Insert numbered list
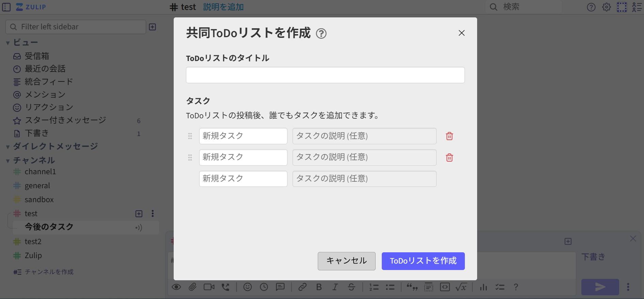Screen dimensions: 644x299 click(x=374, y=287)
